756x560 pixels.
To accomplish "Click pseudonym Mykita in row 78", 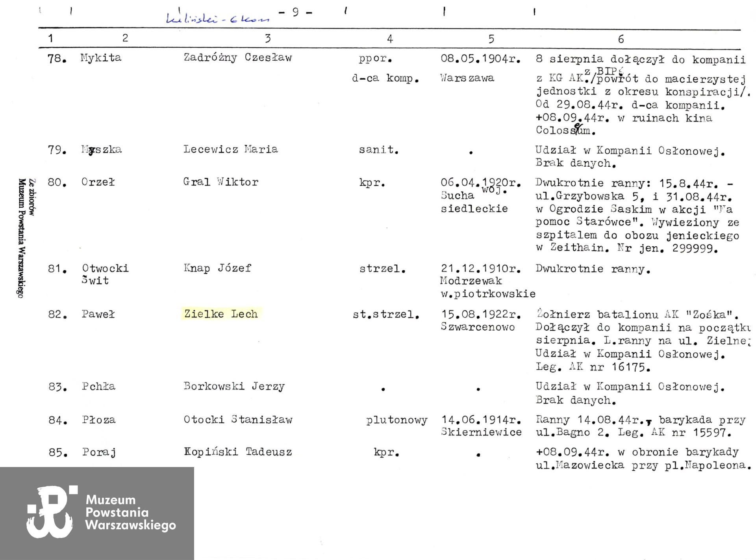I will (101, 58).
